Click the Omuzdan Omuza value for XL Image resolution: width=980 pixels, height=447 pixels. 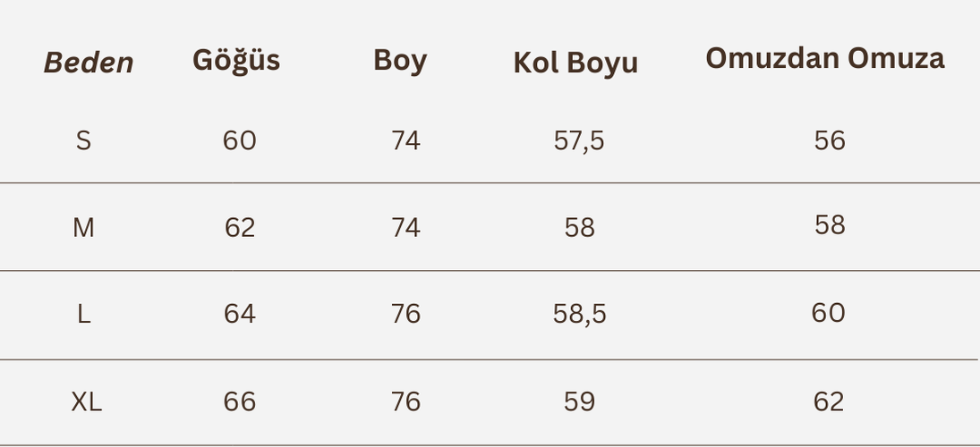point(829,401)
